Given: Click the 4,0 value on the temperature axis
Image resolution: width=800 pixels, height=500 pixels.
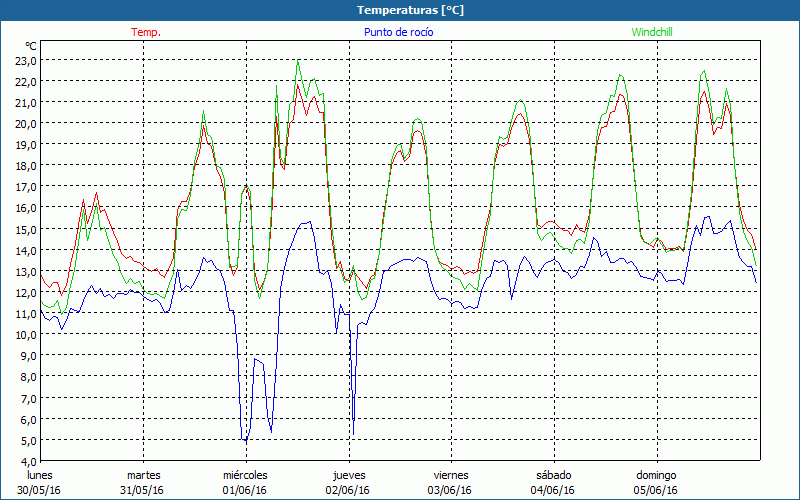Looking at the screenshot, I should (27, 461).
